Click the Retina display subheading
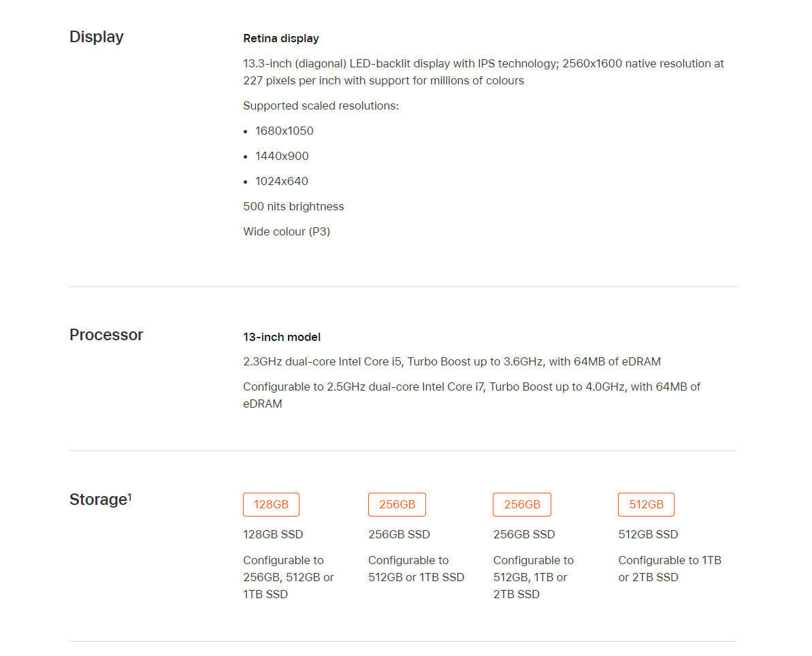Image resolution: width=812 pixels, height=656 pixels. tap(281, 38)
